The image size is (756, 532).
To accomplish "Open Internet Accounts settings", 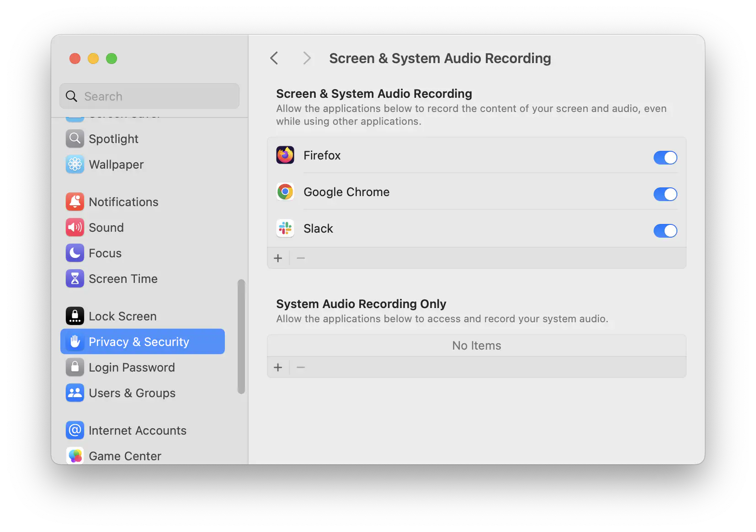I will click(x=143, y=431).
